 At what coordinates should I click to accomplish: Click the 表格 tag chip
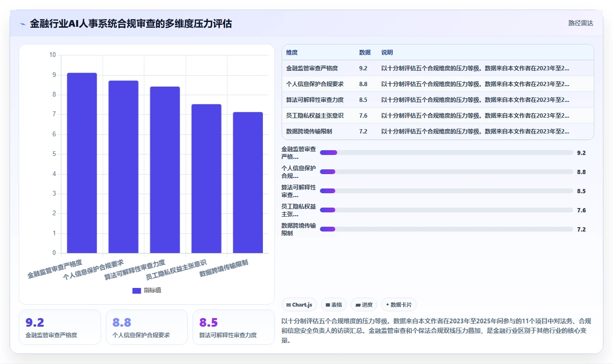point(334,305)
